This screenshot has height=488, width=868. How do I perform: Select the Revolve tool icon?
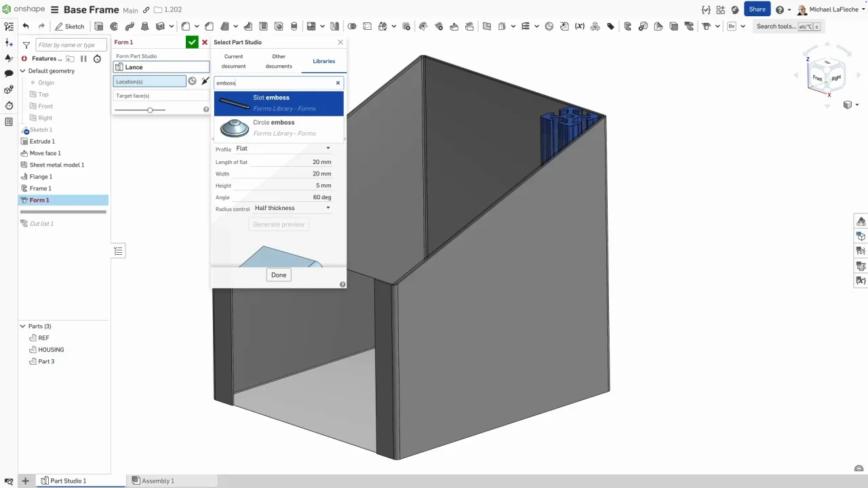coord(114,26)
